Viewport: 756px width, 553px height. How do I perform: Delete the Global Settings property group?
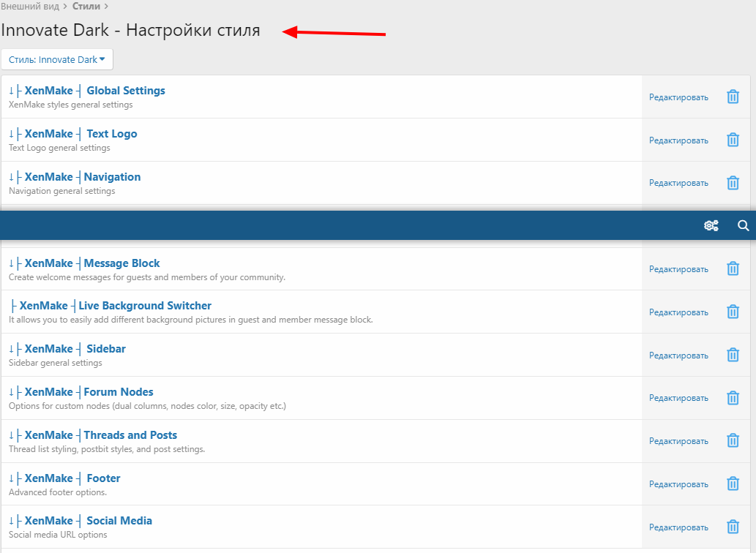pyautogui.click(x=733, y=97)
